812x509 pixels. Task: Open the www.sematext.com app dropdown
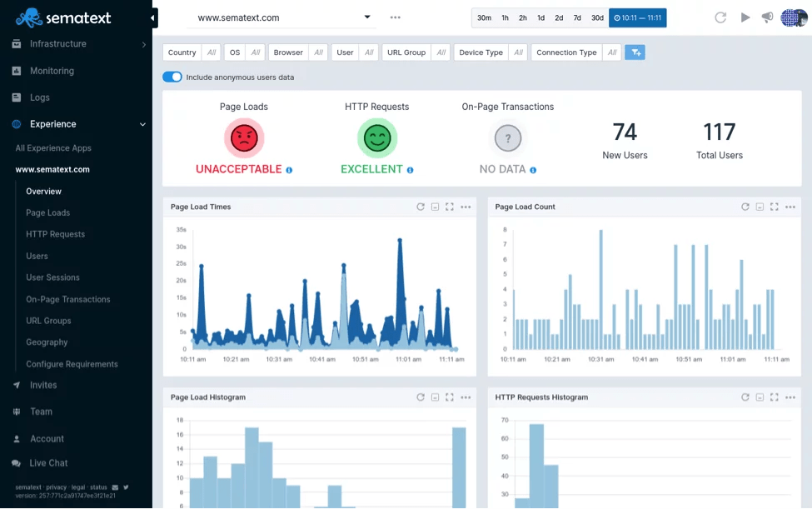(x=285, y=17)
